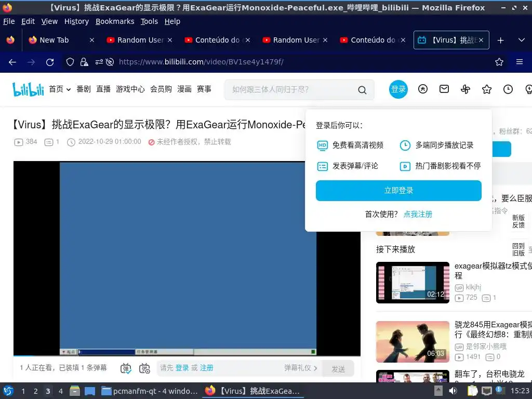This screenshot has width=532, height=399.
Task: Open Firefox hamburger application menu
Action: pos(520,62)
